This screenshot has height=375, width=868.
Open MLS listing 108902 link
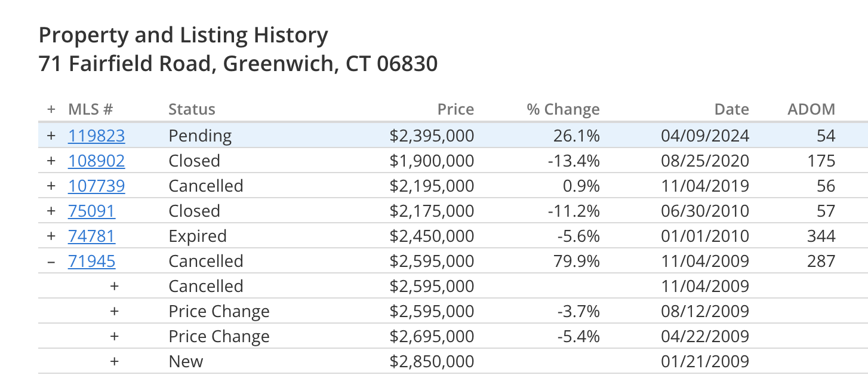tap(97, 161)
